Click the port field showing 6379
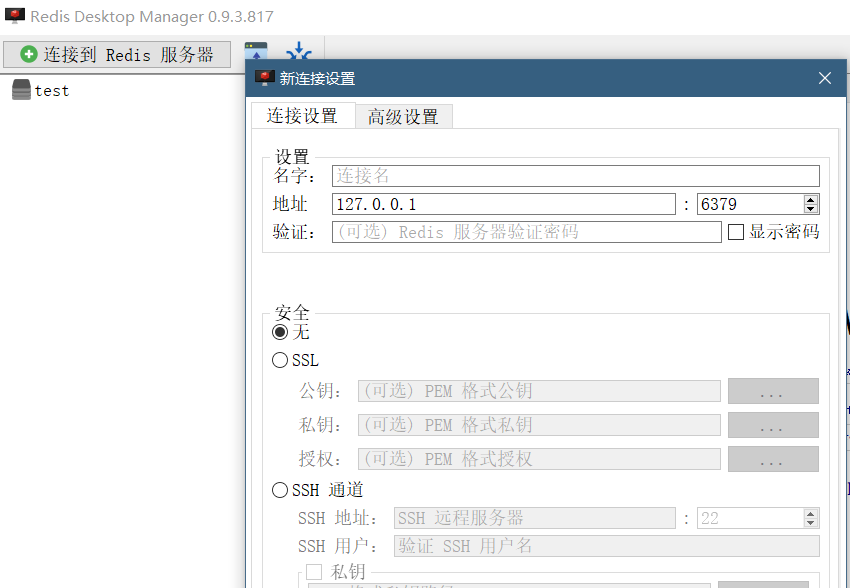This screenshot has width=850, height=588. coord(750,204)
